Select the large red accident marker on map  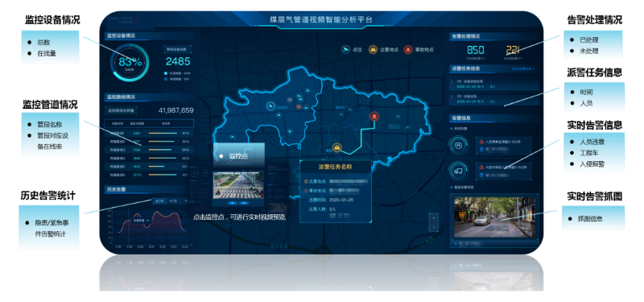(374, 116)
